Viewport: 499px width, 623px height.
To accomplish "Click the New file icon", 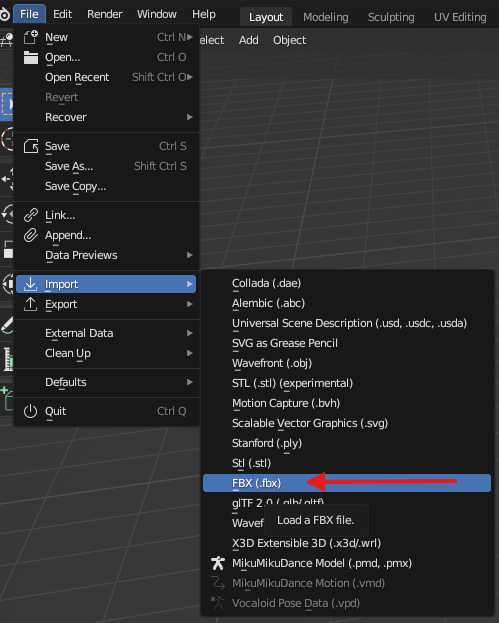I will (x=31, y=37).
